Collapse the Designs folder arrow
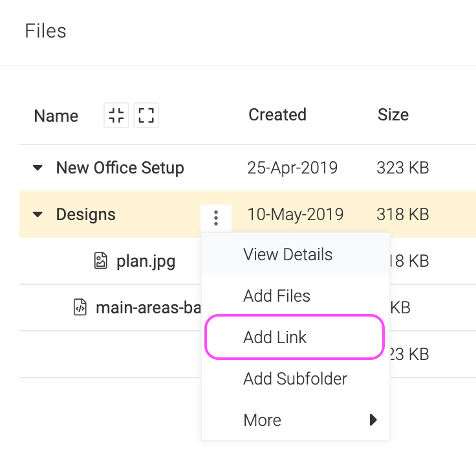Viewport: 476px width, 470px height. (38, 214)
